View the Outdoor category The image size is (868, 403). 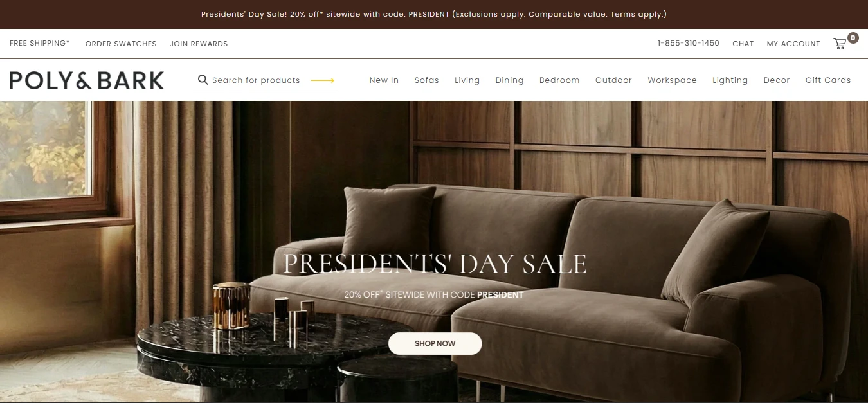[613, 80]
